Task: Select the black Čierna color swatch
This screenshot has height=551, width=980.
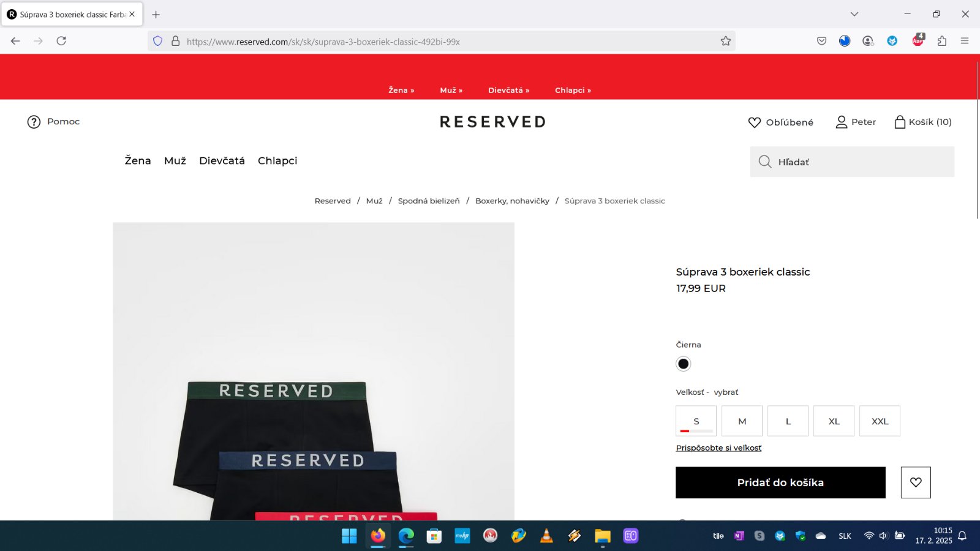Action: tap(683, 364)
